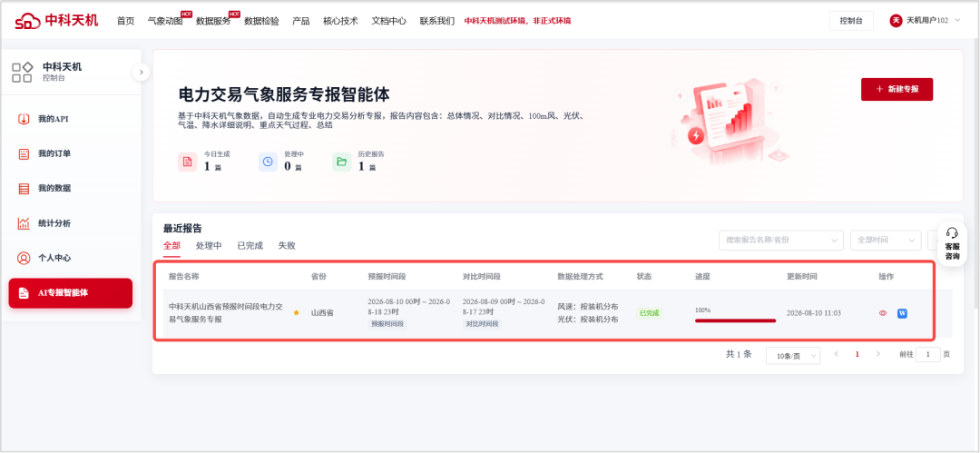Open the 联系我们 menu item

pos(437,21)
